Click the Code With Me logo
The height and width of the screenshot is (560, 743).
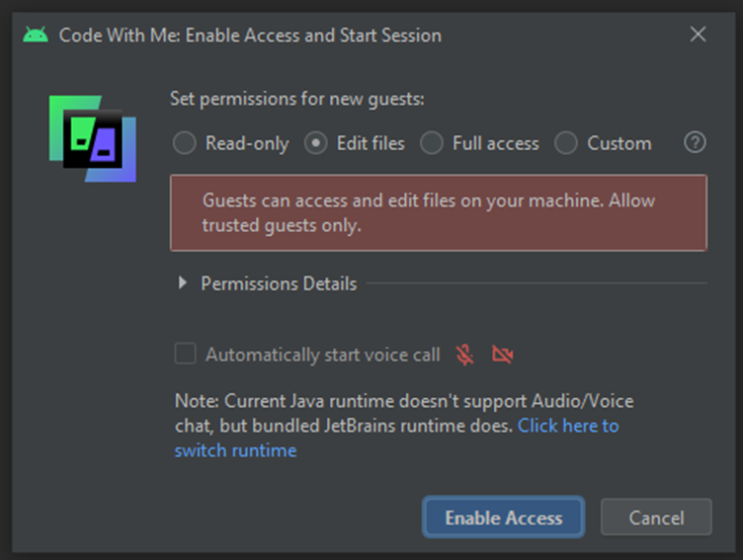coord(93,139)
